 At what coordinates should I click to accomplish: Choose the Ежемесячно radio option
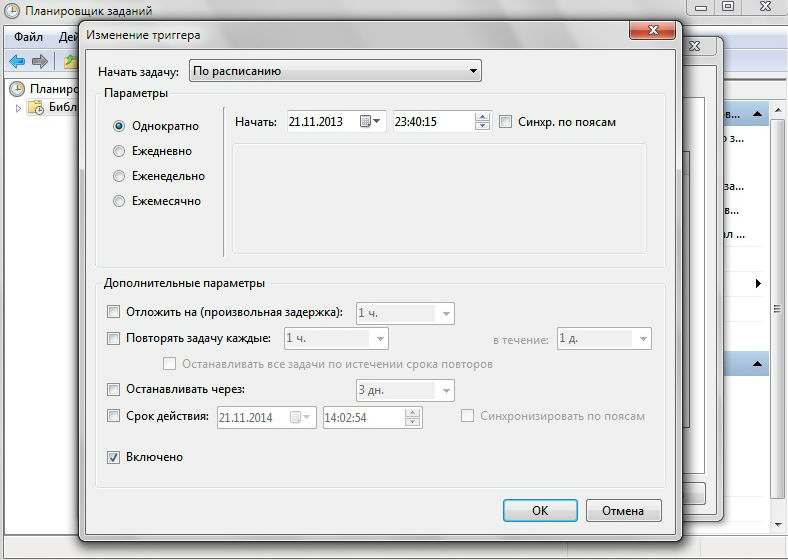coord(120,201)
